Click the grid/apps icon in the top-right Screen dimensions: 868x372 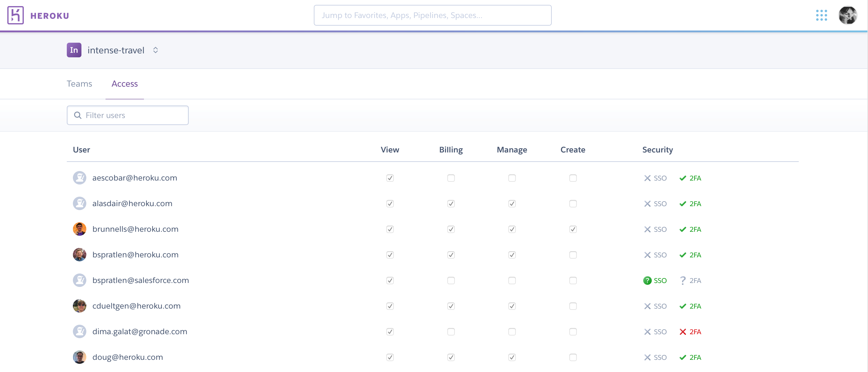822,15
